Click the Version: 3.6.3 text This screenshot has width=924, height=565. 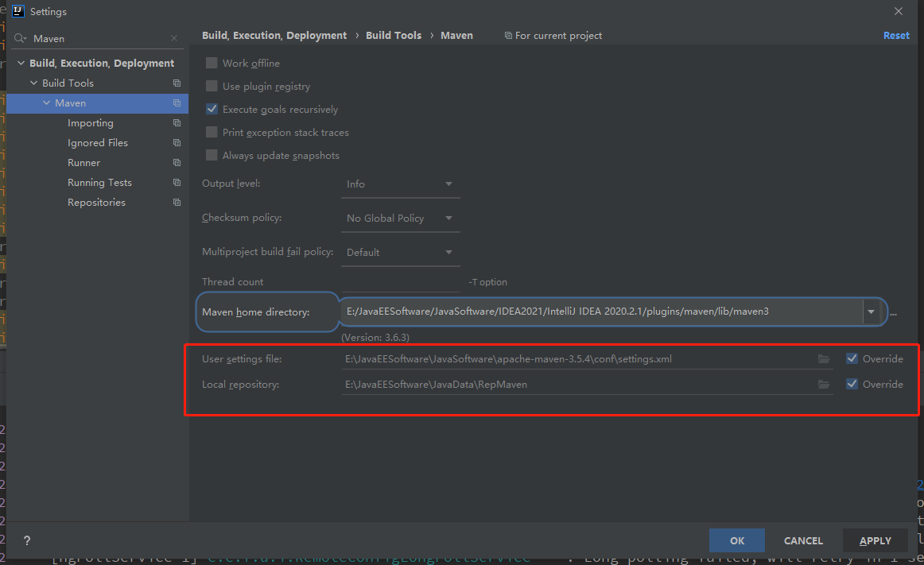(375, 338)
